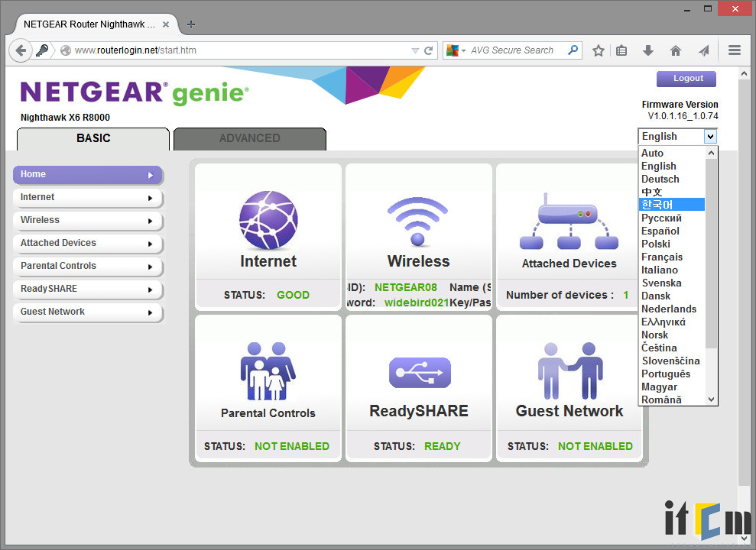Click the Parental Controls family icon
This screenshot has width=756, height=550.
[268, 371]
